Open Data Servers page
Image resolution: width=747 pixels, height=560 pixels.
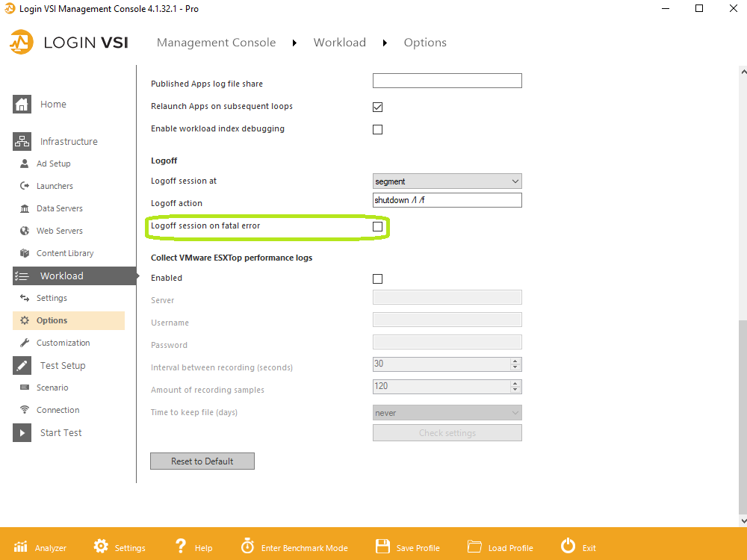(60, 208)
